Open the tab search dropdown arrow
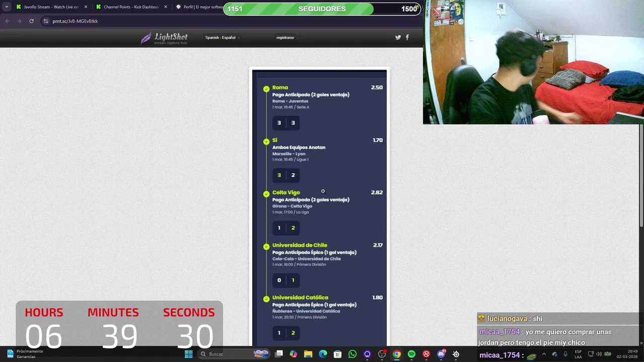The height and width of the screenshot is (362, 644). tap(7, 7)
